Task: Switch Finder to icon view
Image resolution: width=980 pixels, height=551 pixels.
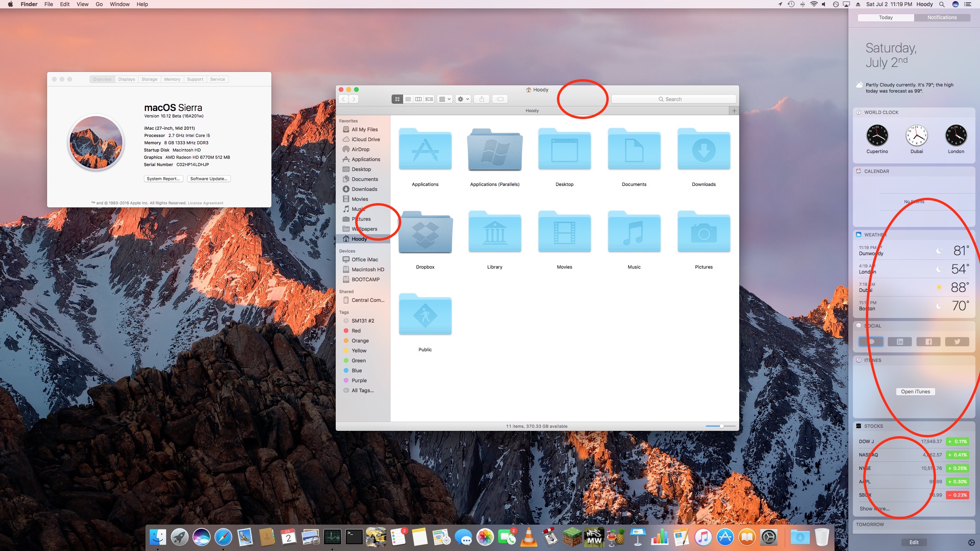Action: click(x=397, y=99)
